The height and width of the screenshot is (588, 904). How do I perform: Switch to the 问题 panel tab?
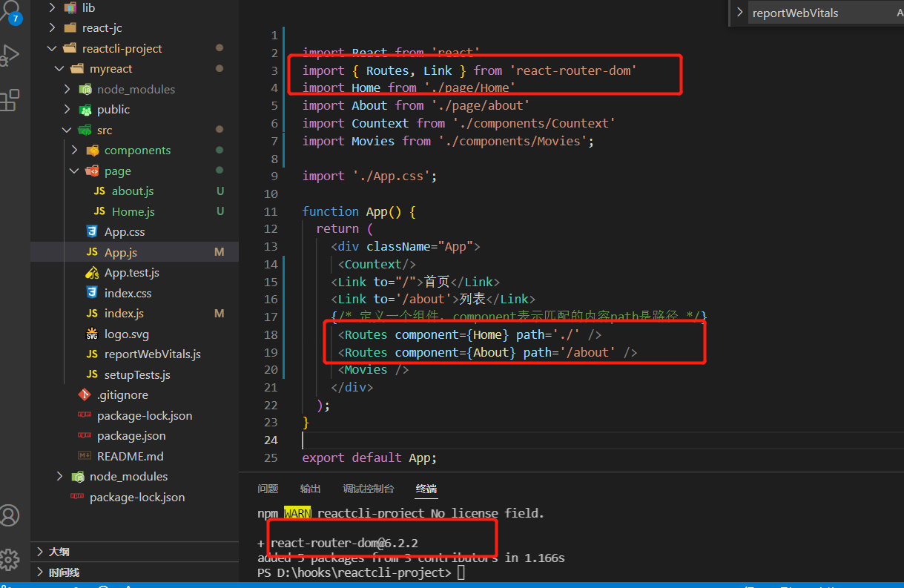point(268,489)
